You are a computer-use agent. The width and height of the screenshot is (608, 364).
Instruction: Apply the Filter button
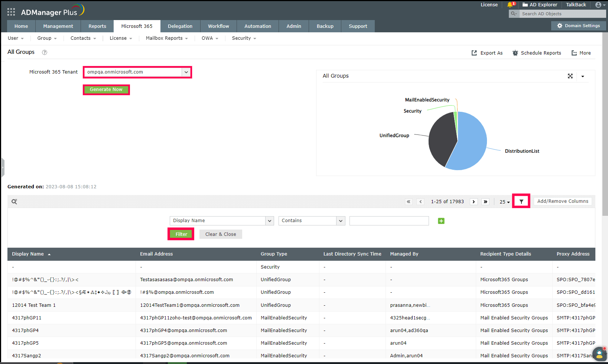[x=181, y=234]
